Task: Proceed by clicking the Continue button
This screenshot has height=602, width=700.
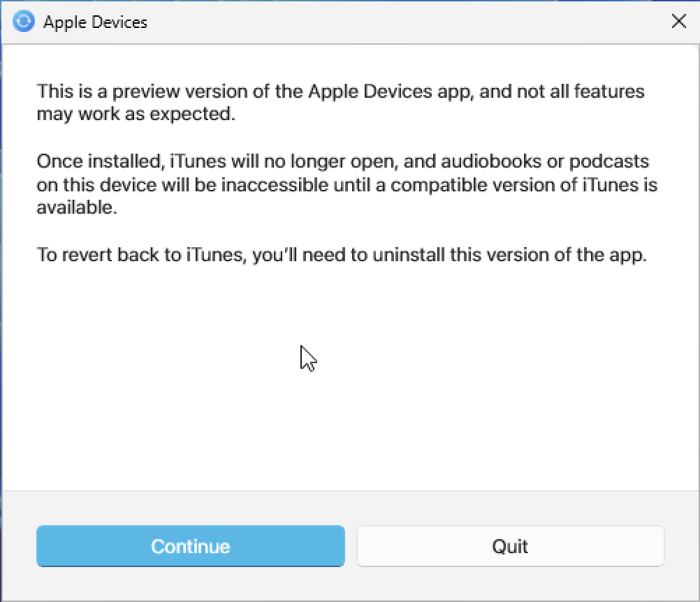Action: [191, 546]
